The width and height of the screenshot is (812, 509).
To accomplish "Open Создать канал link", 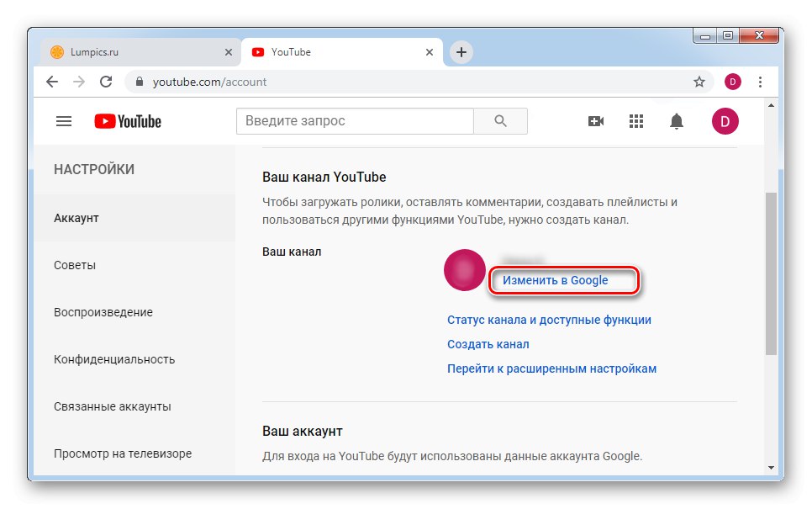I will pyautogui.click(x=488, y=343).
